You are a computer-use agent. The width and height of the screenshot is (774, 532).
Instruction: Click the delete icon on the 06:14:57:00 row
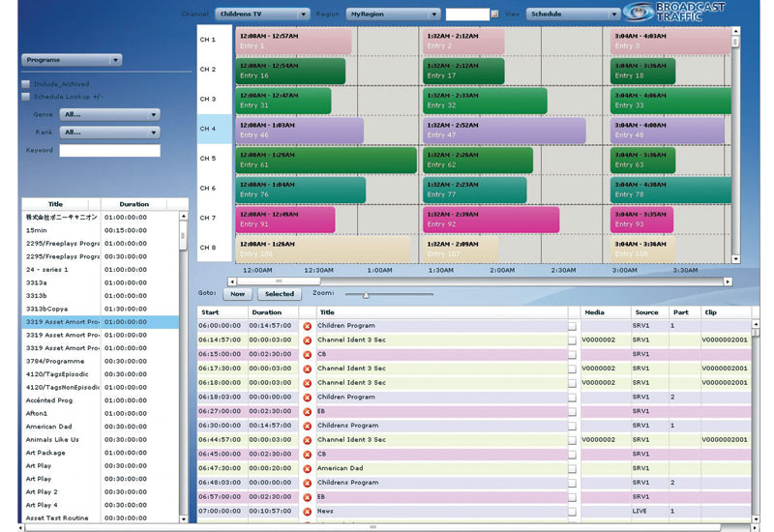[307, 340]
